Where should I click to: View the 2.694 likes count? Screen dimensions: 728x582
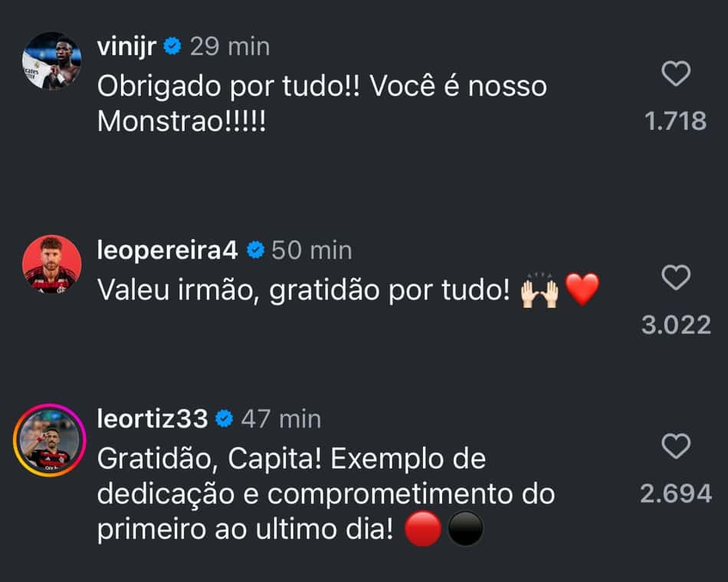pos(676,494)
